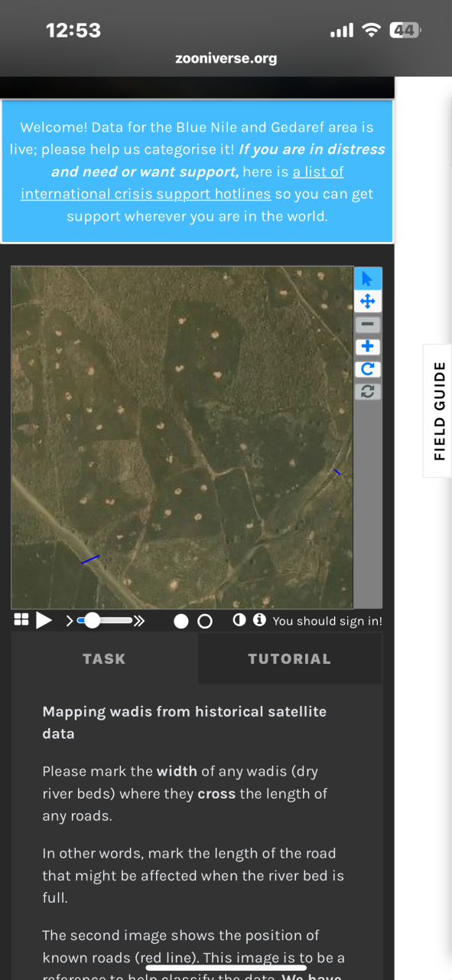Click the 'Mapping wadis from historical satellite data' heading
Screen dimensions: 452x980
point(184,722)
